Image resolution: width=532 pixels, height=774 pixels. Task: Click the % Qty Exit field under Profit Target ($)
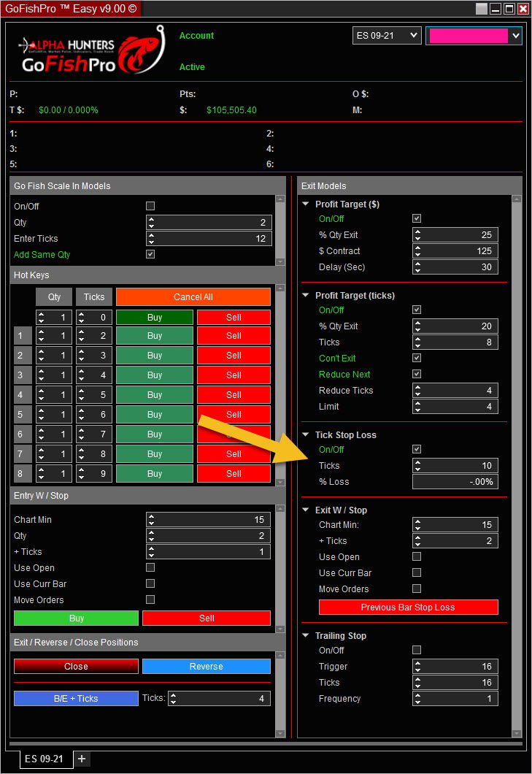(455, 234)
